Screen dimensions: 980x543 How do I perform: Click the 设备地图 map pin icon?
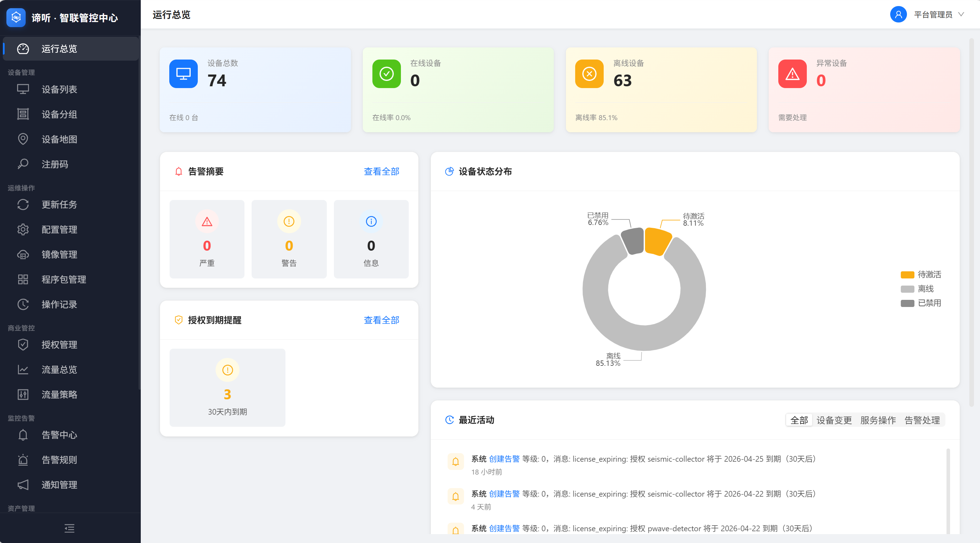(23, 139)
